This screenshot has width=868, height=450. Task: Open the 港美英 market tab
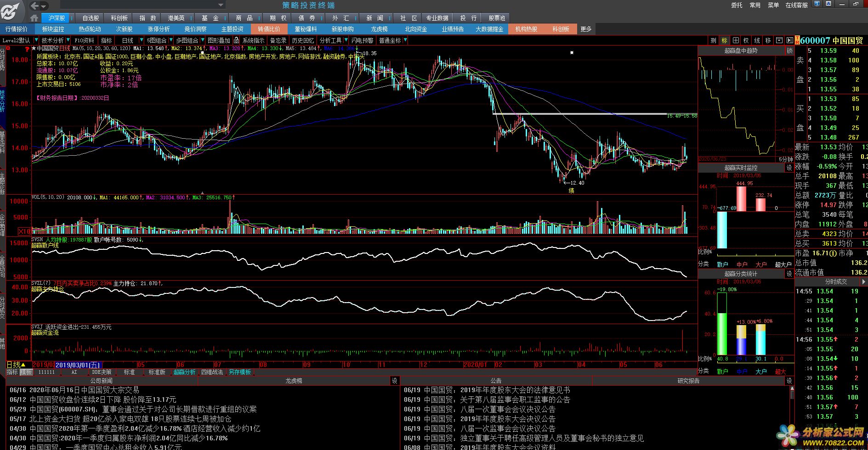(x=176, y=18)
